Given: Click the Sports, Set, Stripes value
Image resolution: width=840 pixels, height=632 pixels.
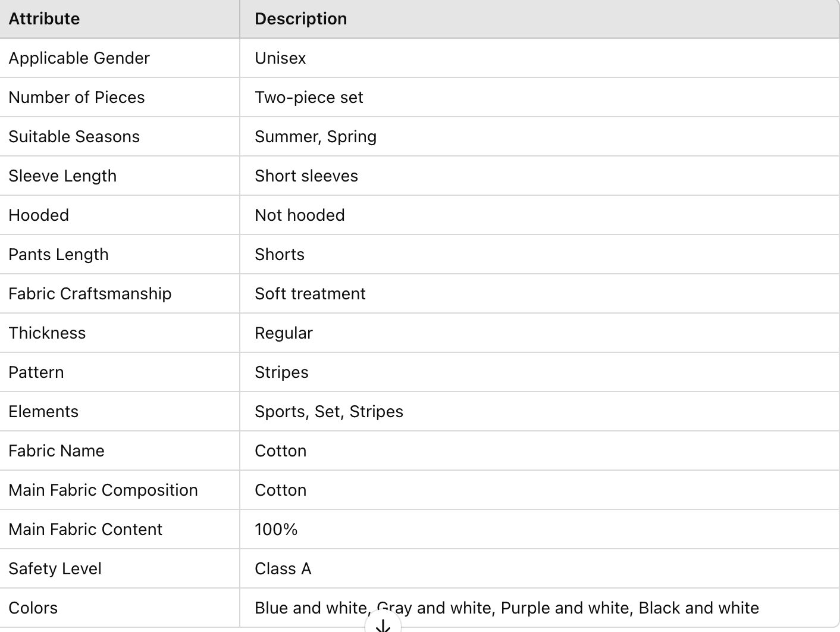Looking at the screenshot, I should 329,412.
